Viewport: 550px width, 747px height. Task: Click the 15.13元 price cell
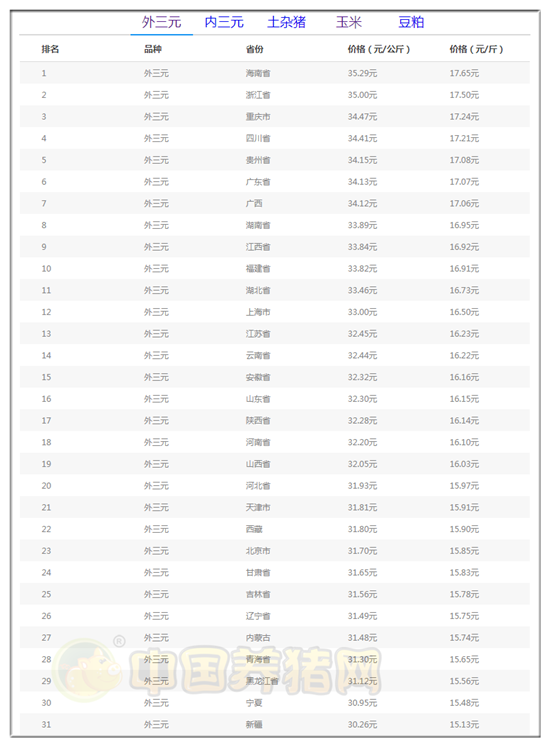coord(464,725)
